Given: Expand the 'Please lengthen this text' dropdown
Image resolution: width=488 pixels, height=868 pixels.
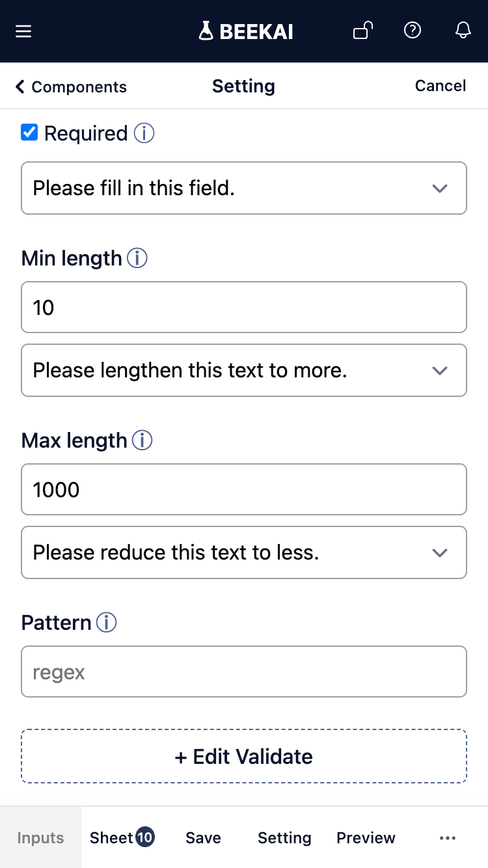Looking at the screenshot, I should pos(244,370).
